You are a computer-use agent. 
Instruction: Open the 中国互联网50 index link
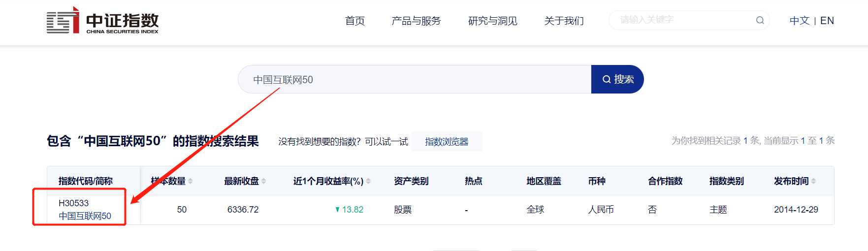[x=85, y=216]
